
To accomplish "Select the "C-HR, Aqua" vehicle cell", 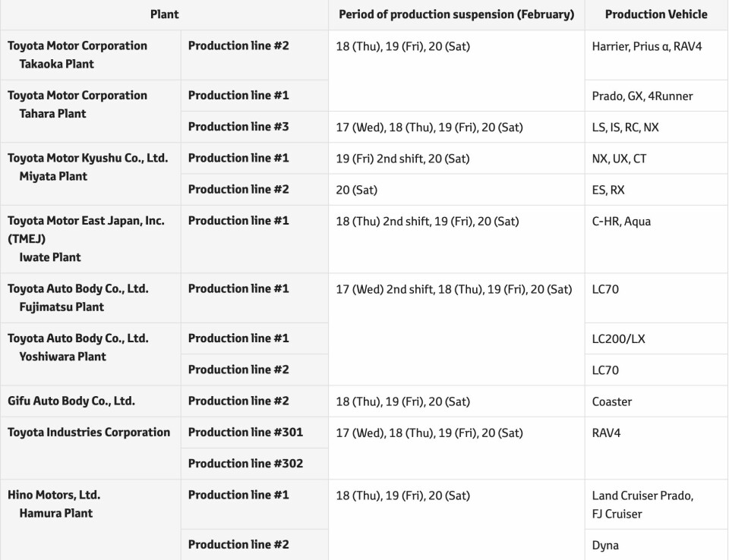I will coord(621,222).
